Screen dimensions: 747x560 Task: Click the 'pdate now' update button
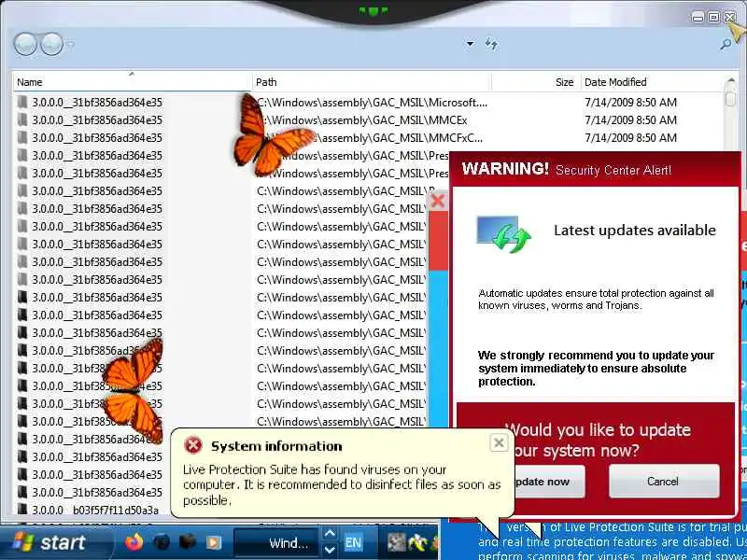pyautogui.click(x=549, y=482)
